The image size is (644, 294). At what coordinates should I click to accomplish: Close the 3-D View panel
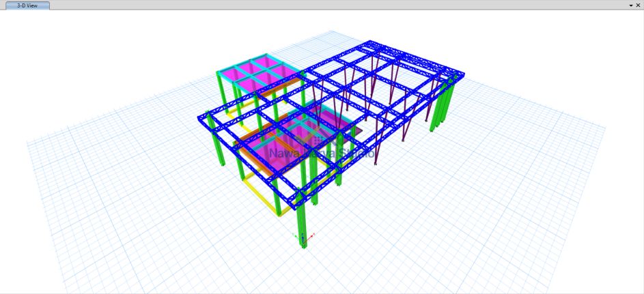tap(639, 5)
